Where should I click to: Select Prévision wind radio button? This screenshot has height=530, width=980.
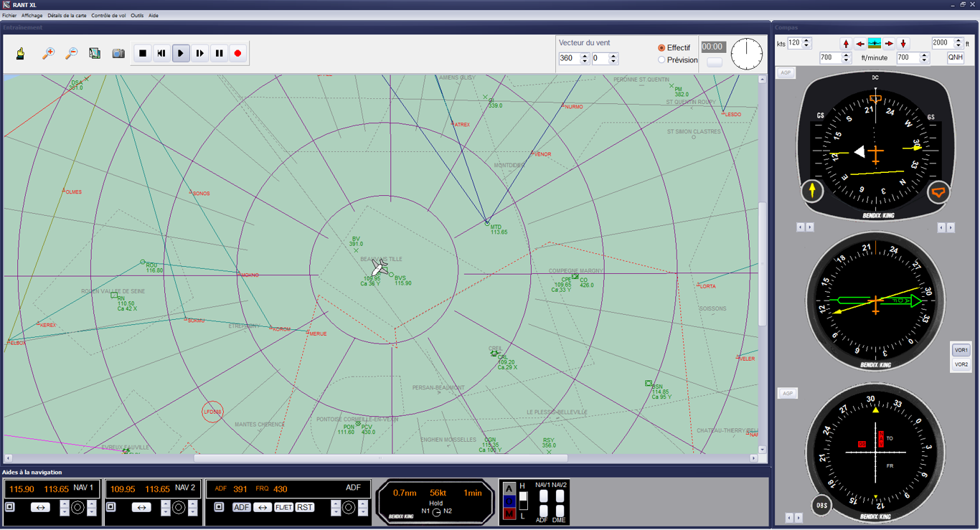[661, 60]
